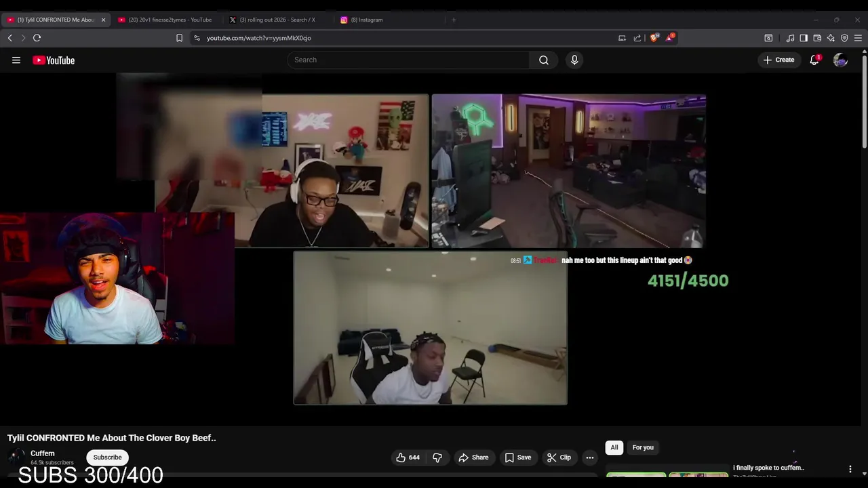
Task: Click the 64.5k subscribers text
Action: (52, 463)
